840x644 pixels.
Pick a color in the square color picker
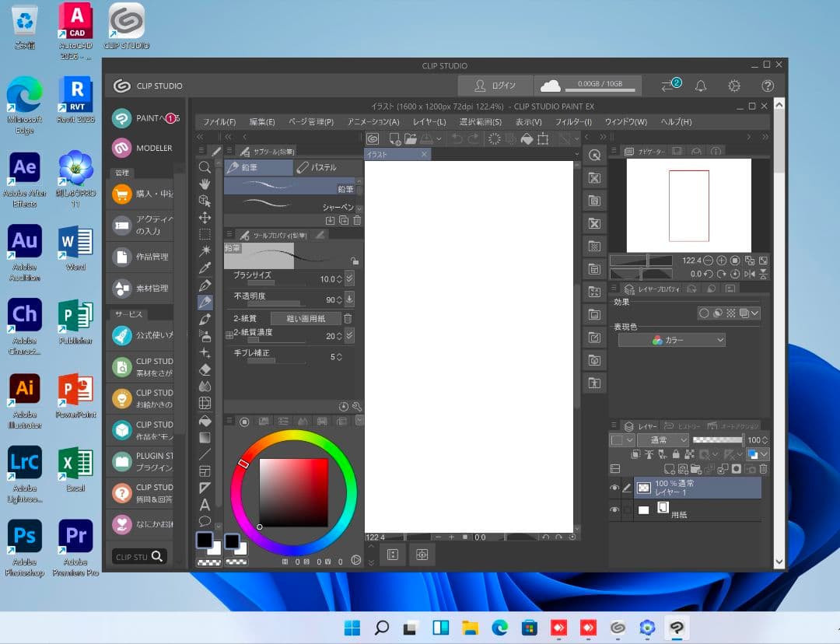tap(293, 492)
